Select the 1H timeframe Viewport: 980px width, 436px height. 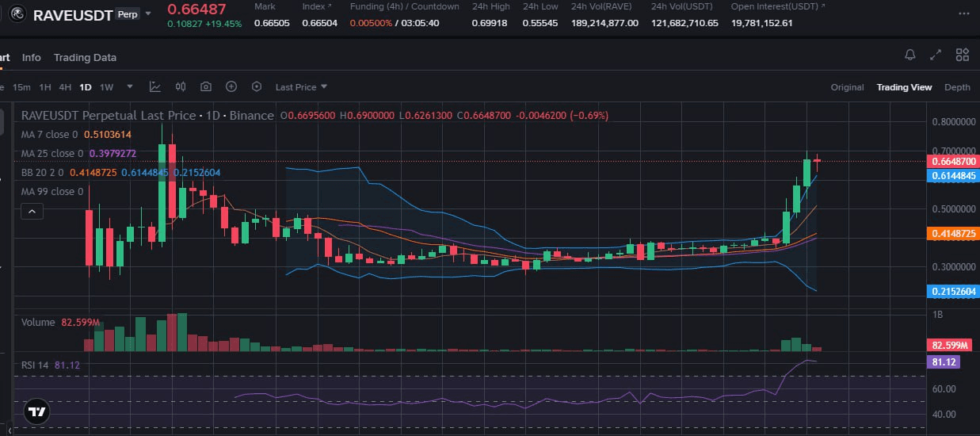click(x=45, y=87)
